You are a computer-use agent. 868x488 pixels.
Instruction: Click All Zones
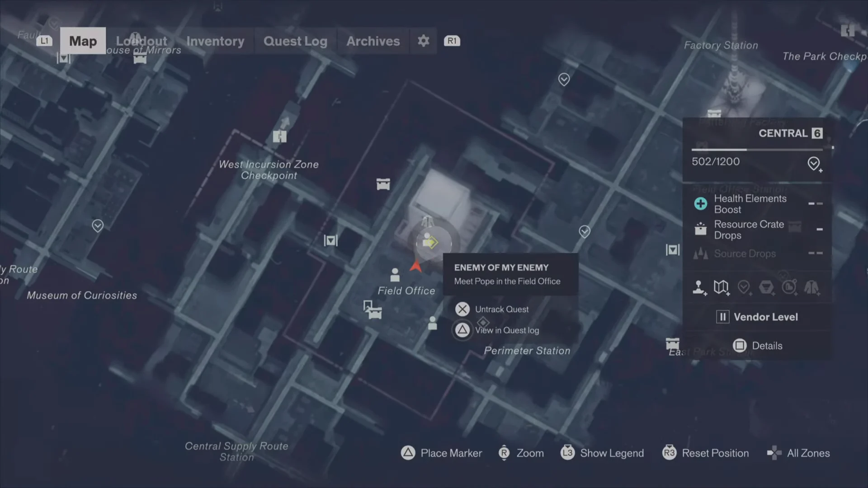tap(798, 453)
